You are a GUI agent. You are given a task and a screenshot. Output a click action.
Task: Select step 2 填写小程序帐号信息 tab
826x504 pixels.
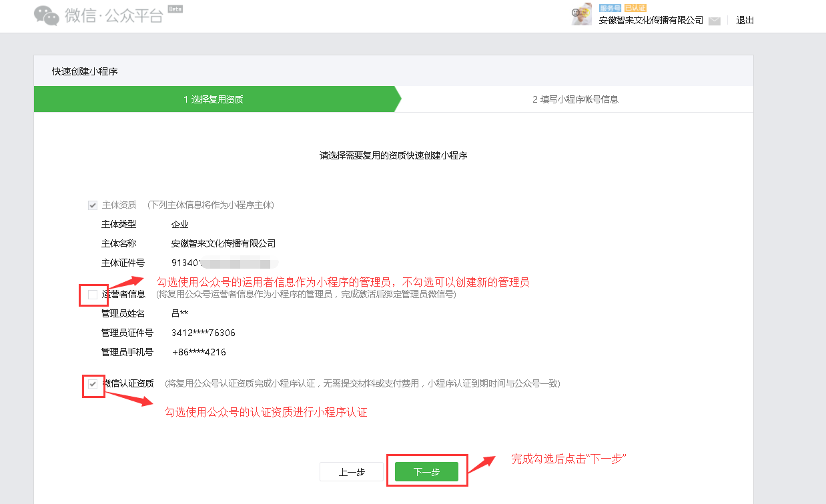[x=575, y=99]
